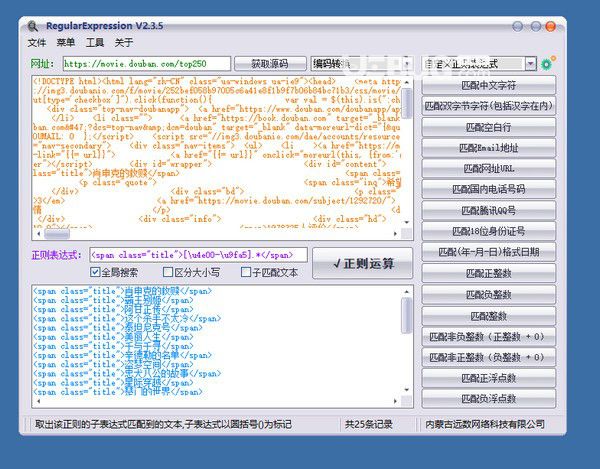Screen dimensions: 600x469
Task: Click the 匹配国内电话号码 button
Action: (489, 189)
